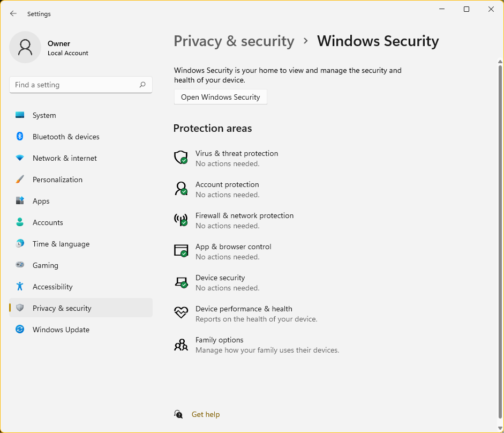Go to Privacy & security breadcrumb

(x=234, y=41)
